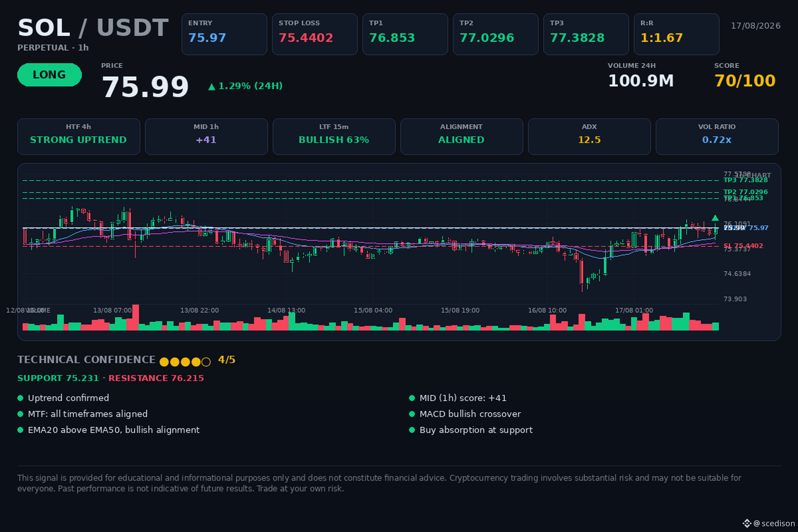The width and height of the screenshot is (798, 532).
Task: Select the TP3 77.3828 header card
Action: 586,34
